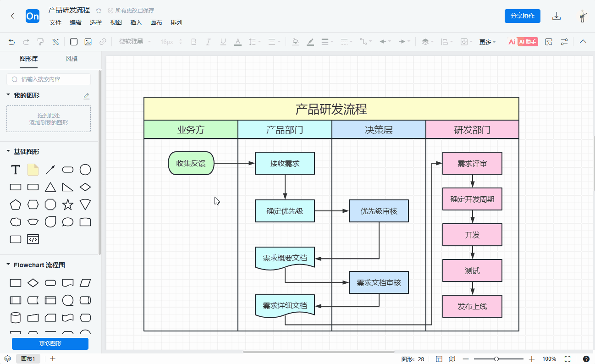Toggle italic formatting

point(208,42)
